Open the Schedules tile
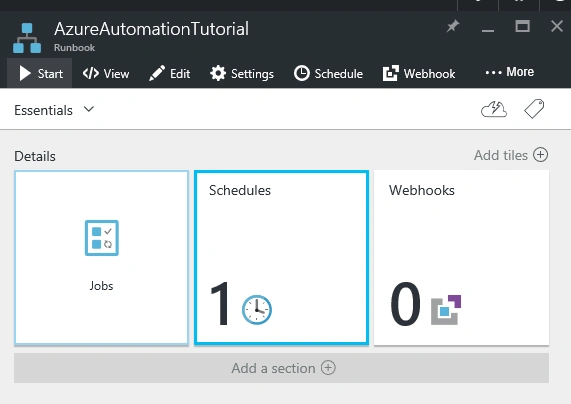 tap(281, 258)
